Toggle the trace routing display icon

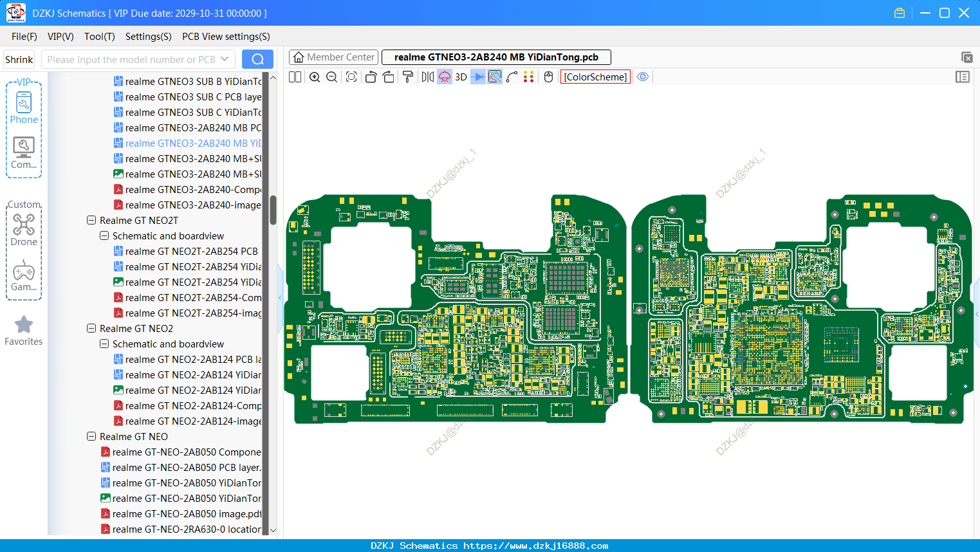click(x=495, y=77)
